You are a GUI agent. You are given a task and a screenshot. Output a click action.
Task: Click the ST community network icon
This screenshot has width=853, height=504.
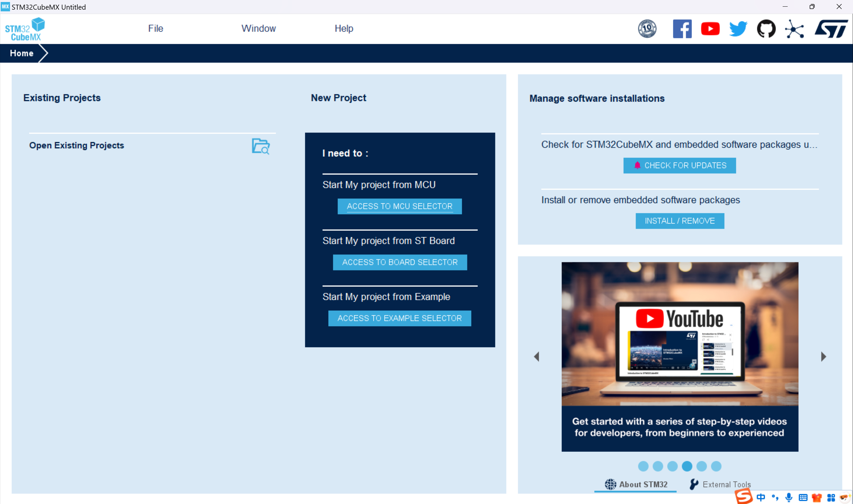[x=794, y=29]
